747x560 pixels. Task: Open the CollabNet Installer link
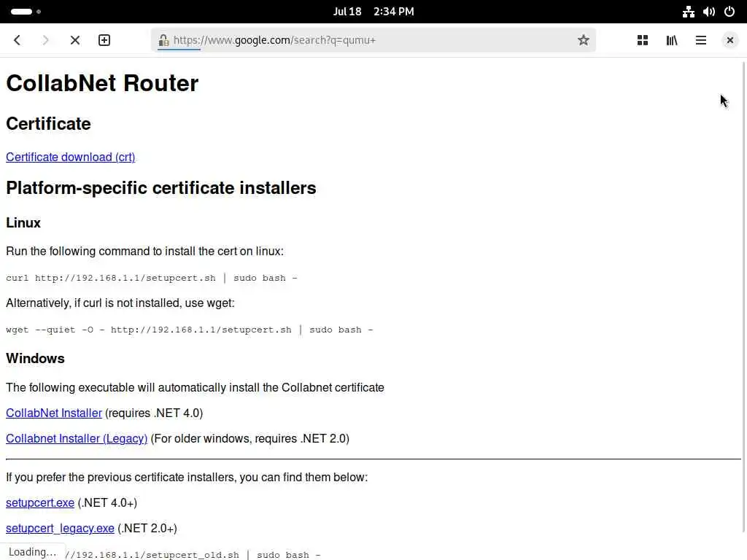click(54, 413)
